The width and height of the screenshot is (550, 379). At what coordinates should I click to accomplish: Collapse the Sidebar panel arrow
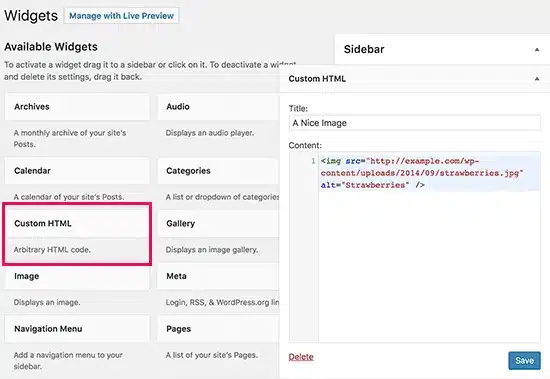pos(537,49)
